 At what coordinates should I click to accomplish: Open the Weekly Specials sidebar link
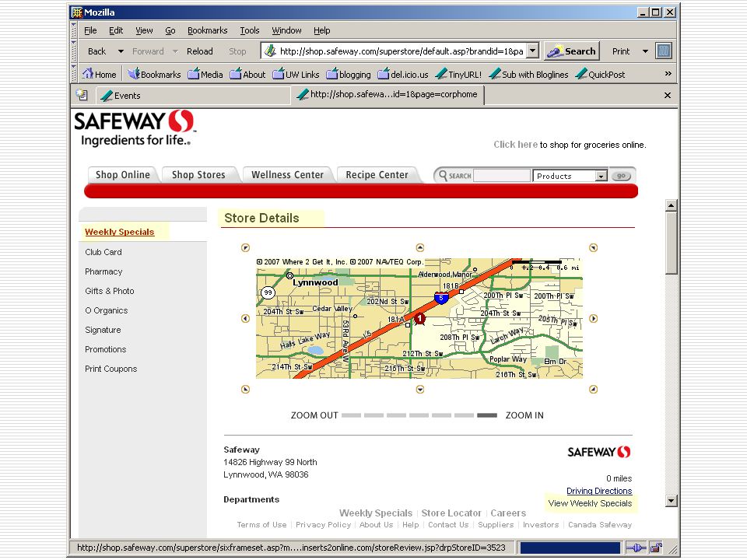click(120, 232)
